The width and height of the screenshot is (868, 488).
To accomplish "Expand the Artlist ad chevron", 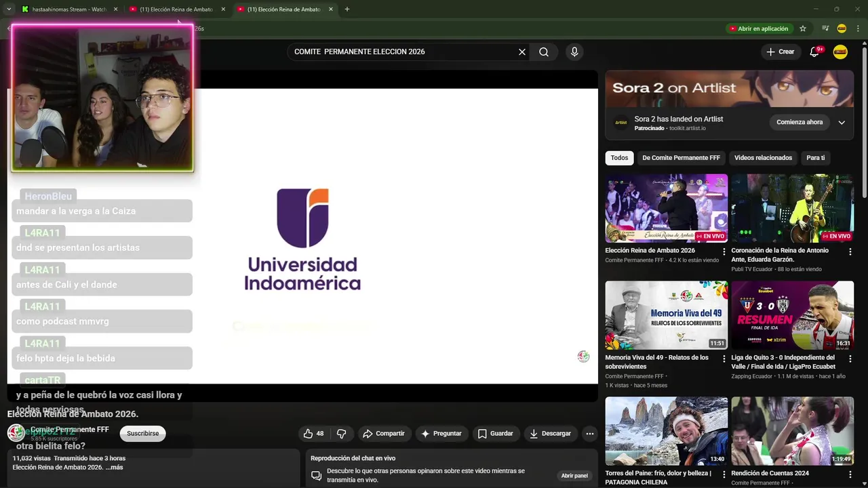I will pyautogui.click(x=842, y=123).
